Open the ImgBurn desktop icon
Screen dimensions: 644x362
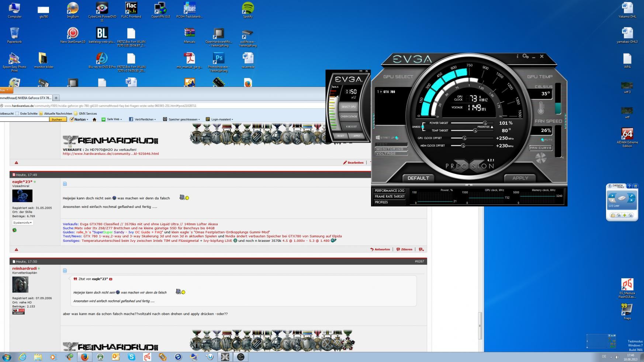[x=73, y=10]
